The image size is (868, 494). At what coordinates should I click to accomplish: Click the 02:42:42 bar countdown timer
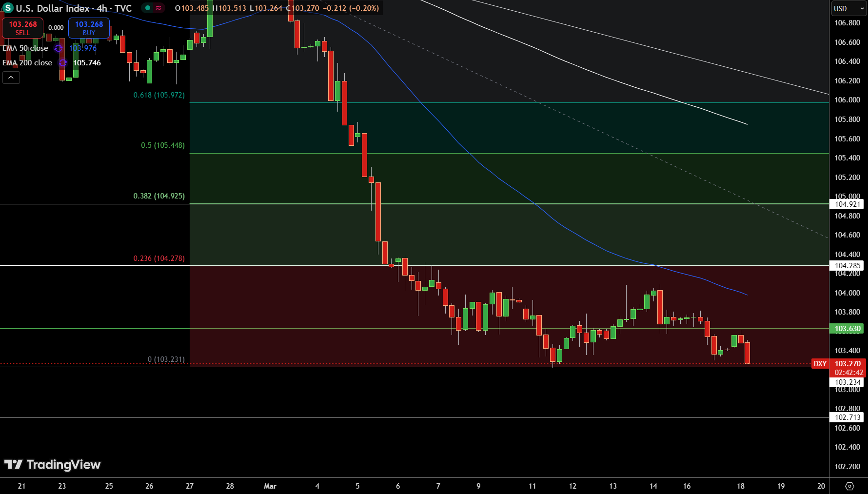tap(848, 373)
